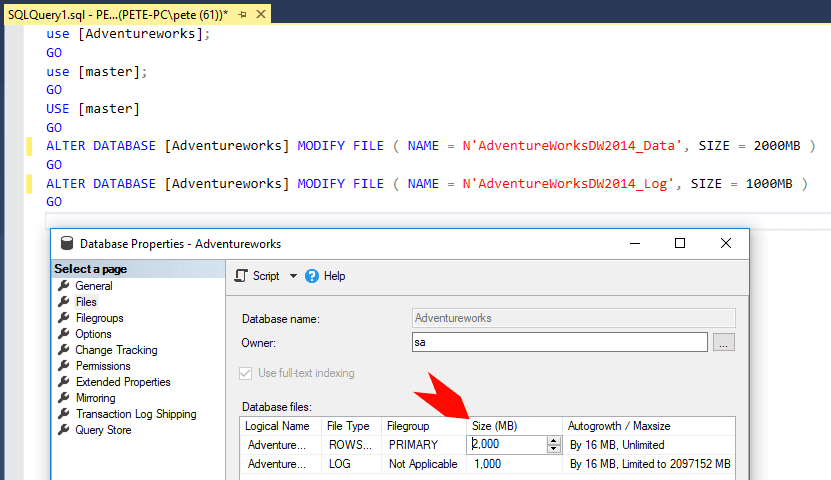Viewport: 831px width, 480px height.
Task: Click the Size (MB) input for ROWS file
Action: pos(507,445)
